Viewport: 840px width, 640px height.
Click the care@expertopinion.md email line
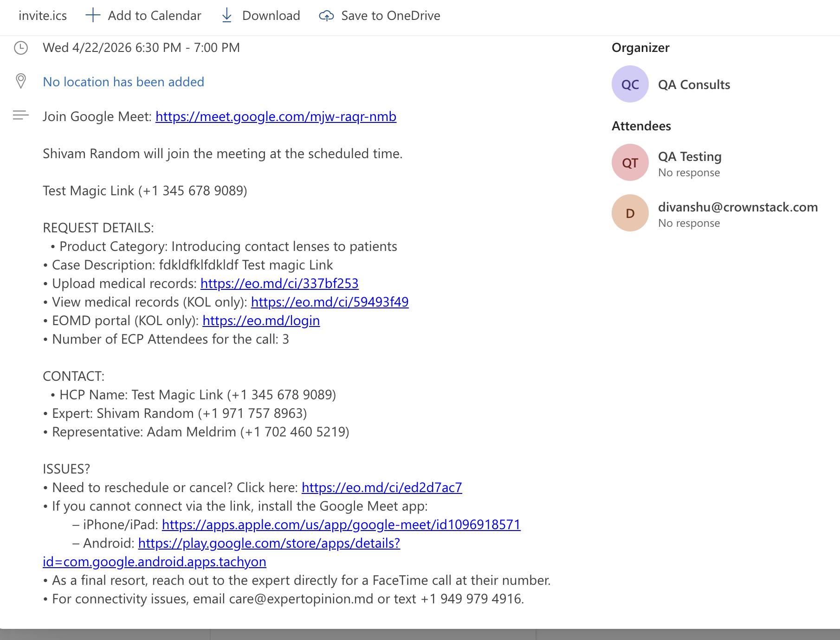pos(283,599)
